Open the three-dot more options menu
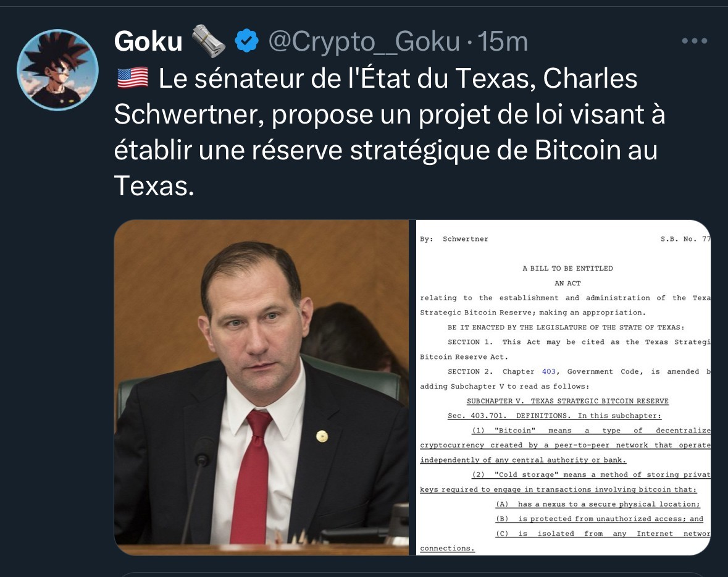The image size is (728, 577). (x=695, y=41)
